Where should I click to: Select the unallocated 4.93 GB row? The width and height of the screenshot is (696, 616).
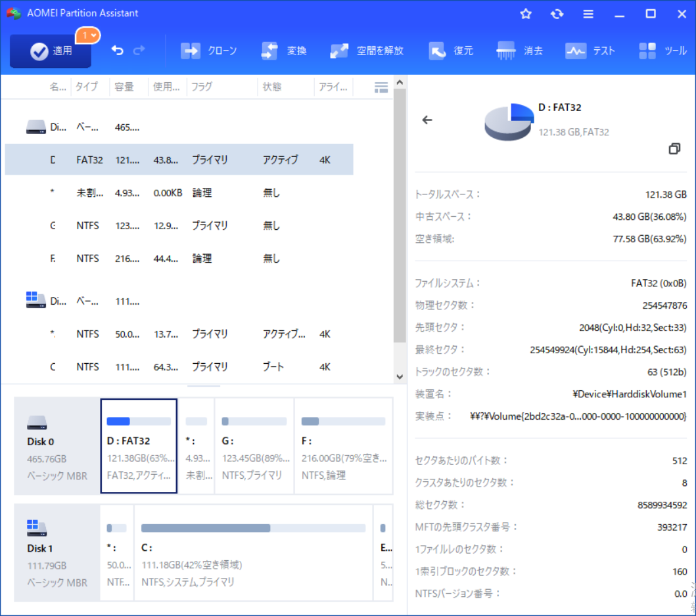coord(179,192)
